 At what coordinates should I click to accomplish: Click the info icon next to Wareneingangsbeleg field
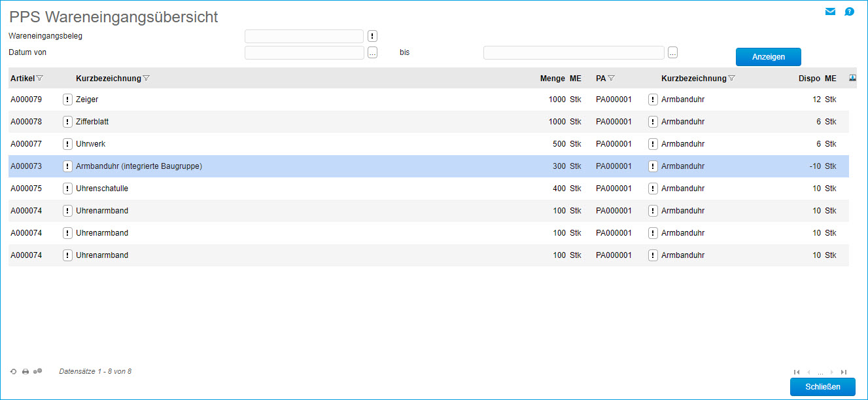373,36
